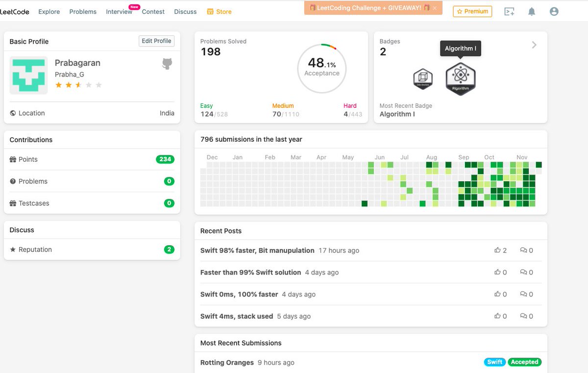Open the Discuss nav item
This screenshot has height=373, width=588.
pos(185,11)
